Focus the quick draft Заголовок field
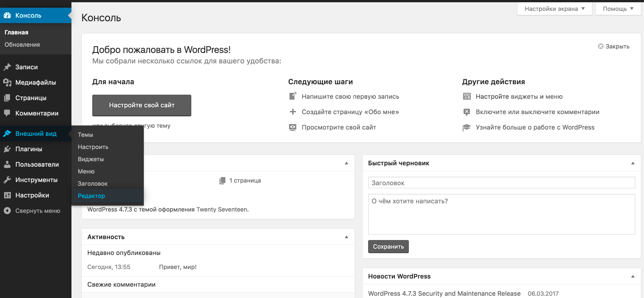The image size is (644, 298). tap(502, 183)
